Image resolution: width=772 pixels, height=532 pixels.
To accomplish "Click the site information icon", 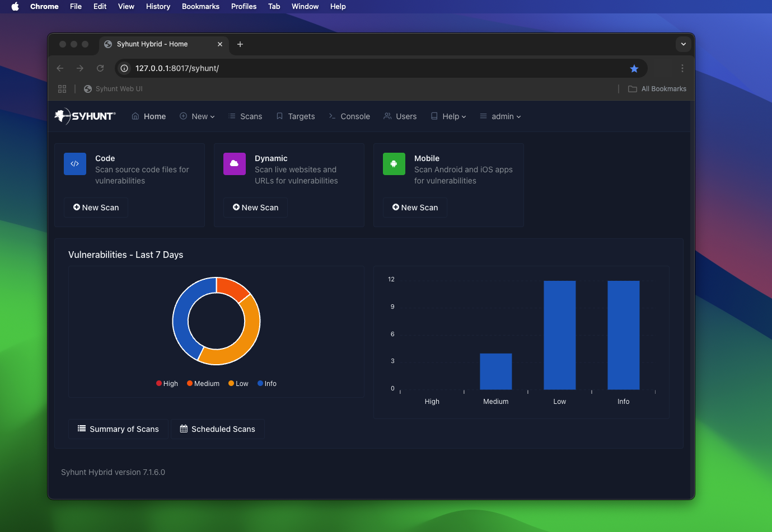I will [124, 68].
